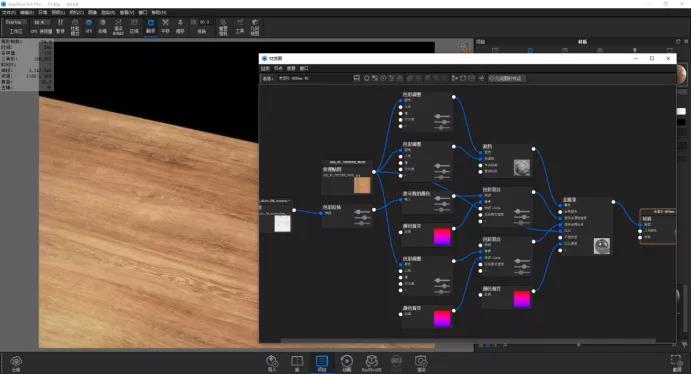The height and width of the screenshot is (374, 692).
Task: Open the Animation play-circle icon
Action: (x=346, y=363)
